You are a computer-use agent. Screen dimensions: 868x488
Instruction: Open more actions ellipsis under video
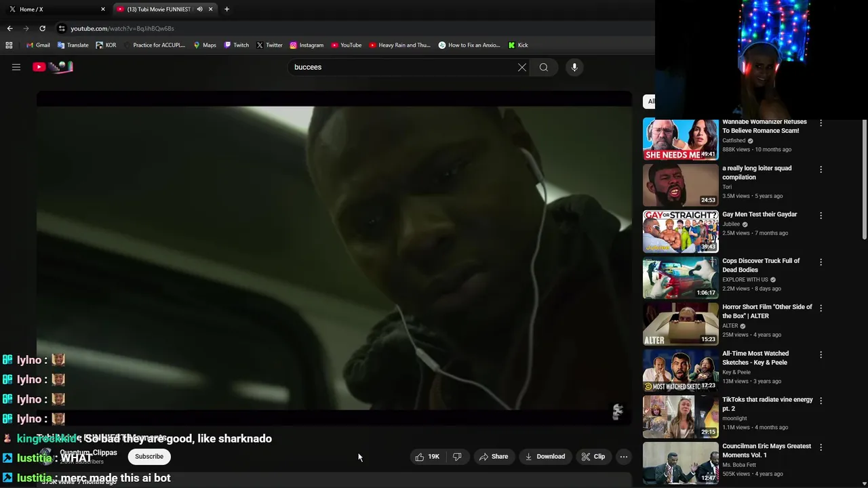coord(624,457)
